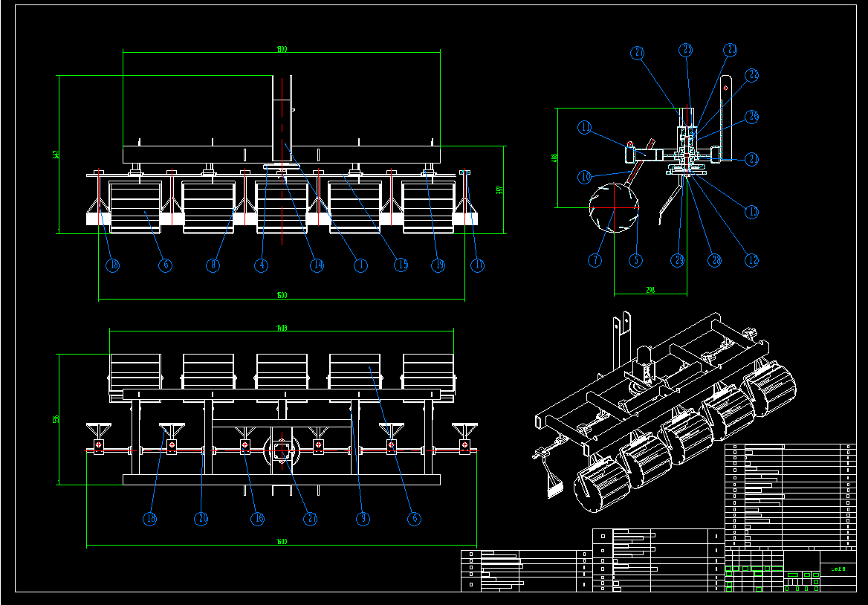Click part balloon number 15

(401, 265)
